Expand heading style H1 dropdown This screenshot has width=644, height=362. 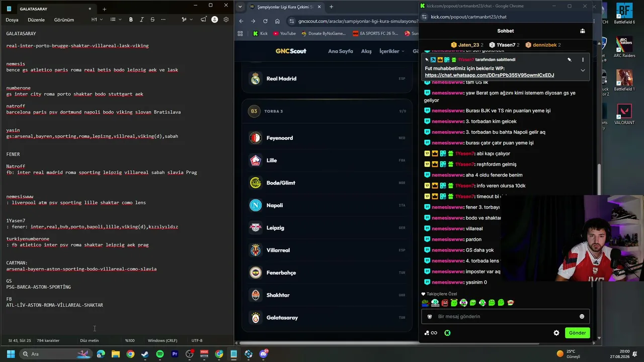pos(97,20)
